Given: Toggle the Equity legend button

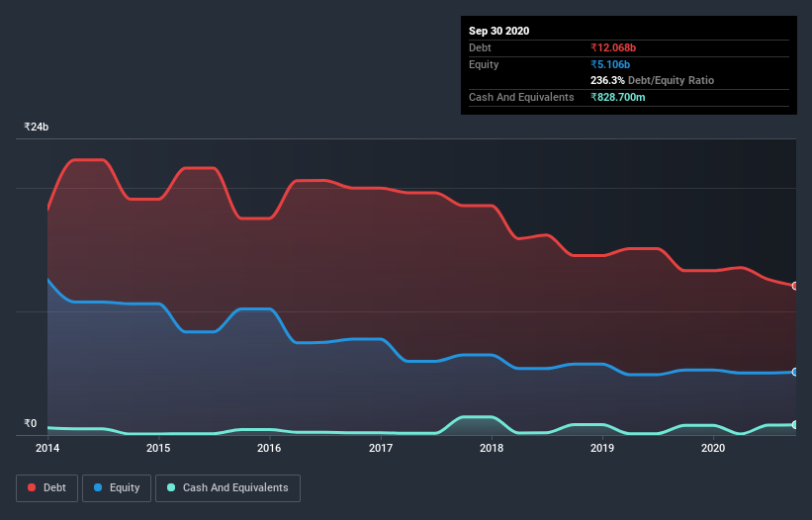Looking at the screenshot, I should pos(117,488).
